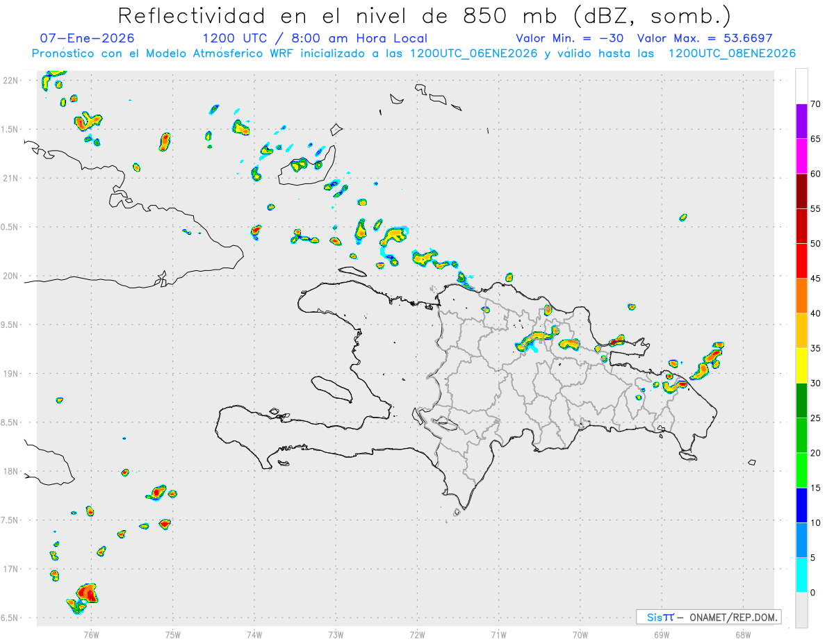Click the '68W' longitude label
The height and width of the screenshot is (644, 834).
[743, 634]
